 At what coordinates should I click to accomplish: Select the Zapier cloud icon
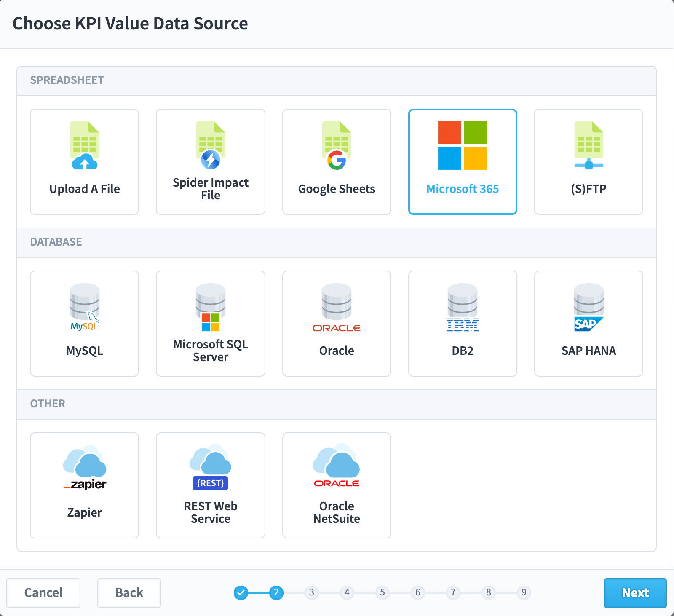[x=85, y=467]
